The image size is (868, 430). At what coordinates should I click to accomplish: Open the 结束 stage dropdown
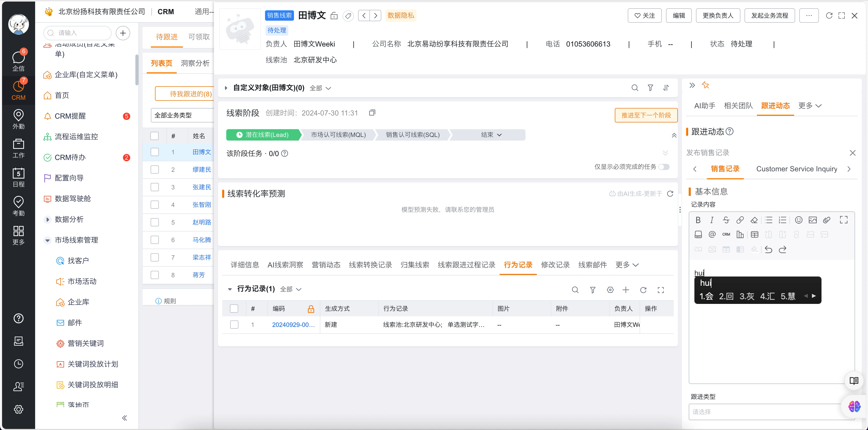tap(491, 135)
